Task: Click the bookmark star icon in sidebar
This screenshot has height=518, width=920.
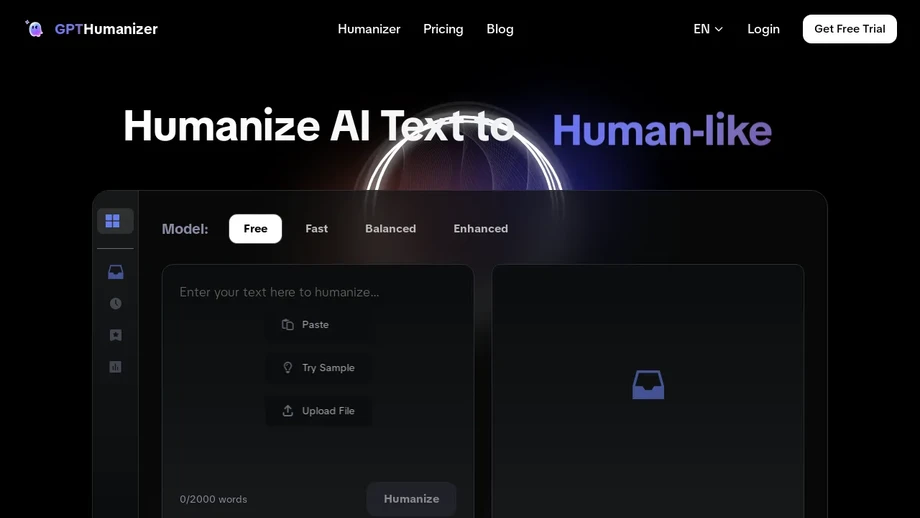Action: tap(116, 336)
